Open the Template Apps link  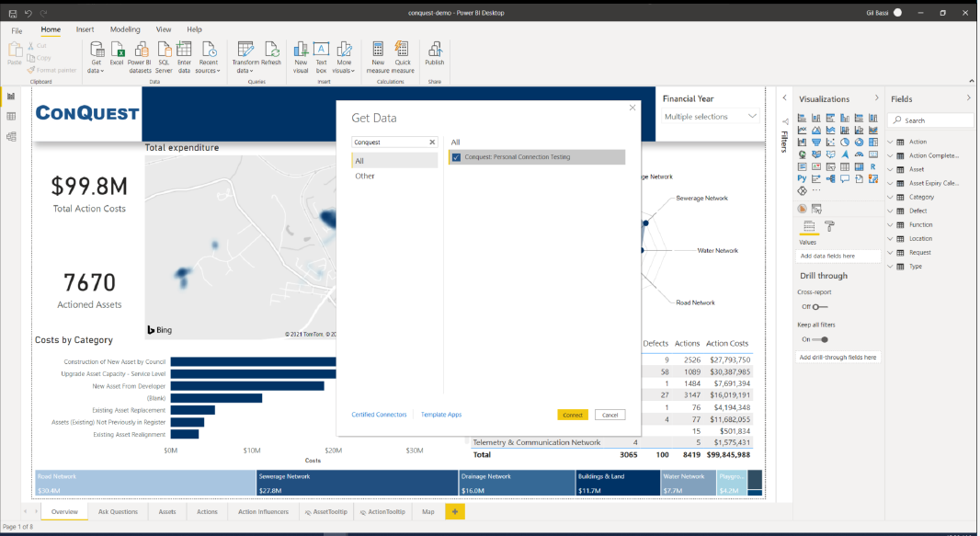pos(441,415)
